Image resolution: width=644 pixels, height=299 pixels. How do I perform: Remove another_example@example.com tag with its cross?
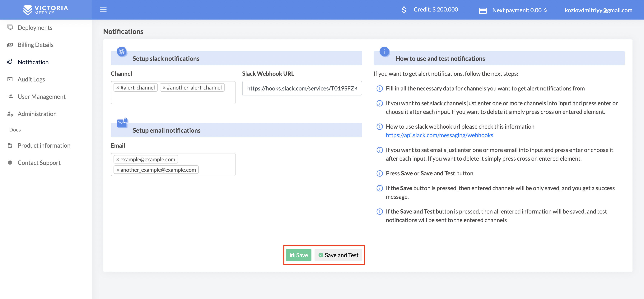pos(118,170)
